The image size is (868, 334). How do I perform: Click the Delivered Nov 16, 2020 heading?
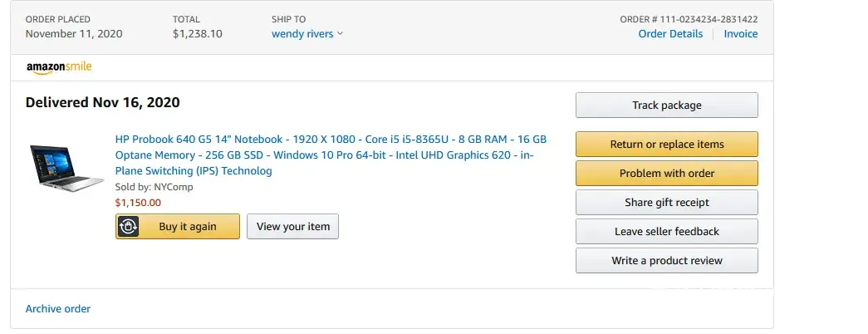pyautogui.click(x=103, y=103)
